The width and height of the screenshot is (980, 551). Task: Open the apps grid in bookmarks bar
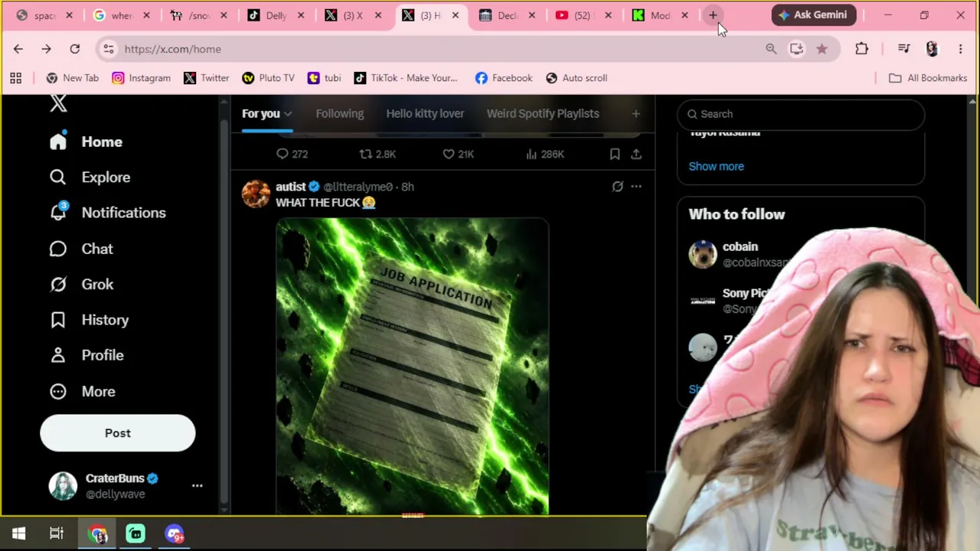click(15, 78)
